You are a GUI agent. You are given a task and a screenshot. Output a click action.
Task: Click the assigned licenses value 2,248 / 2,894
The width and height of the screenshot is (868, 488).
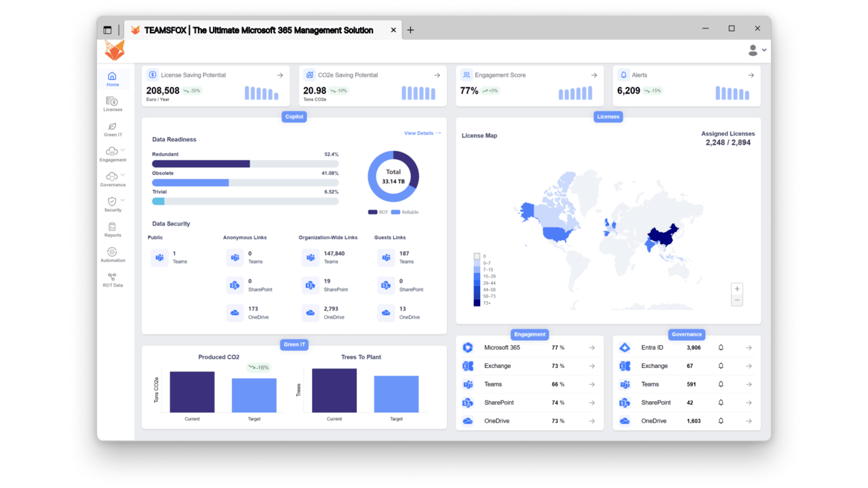[728, 143]
